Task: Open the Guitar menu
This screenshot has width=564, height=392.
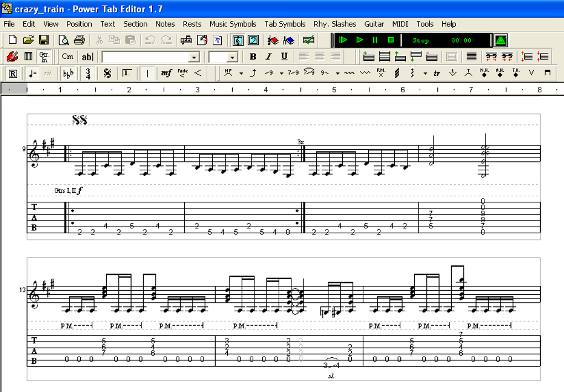Action: (x=374, y=24)
